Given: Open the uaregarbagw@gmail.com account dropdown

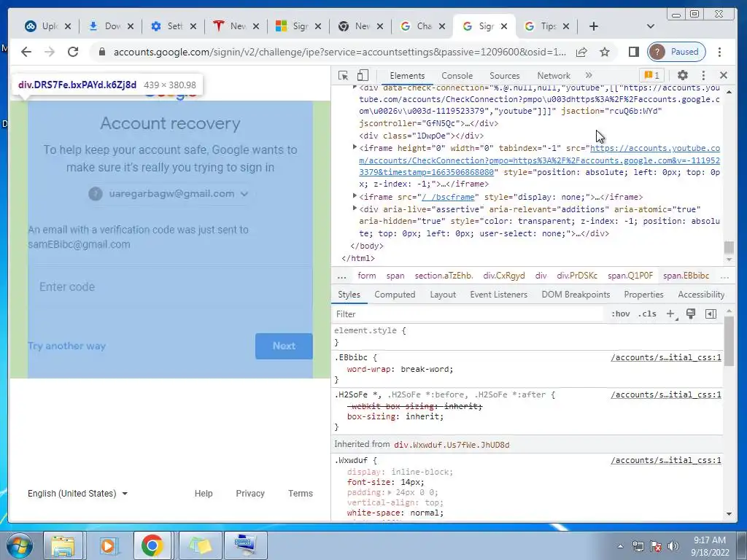Looking at the screenshot, I should tap(170, 194).
